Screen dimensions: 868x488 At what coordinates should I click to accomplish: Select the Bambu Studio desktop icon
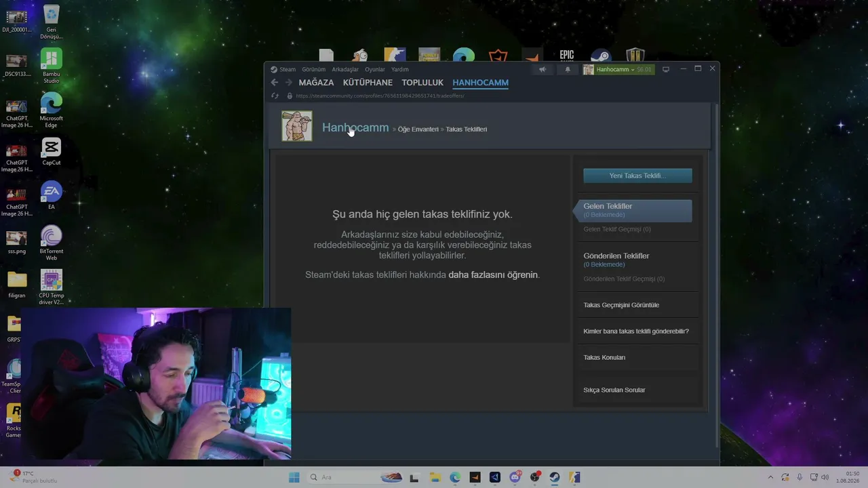click(52, 66)
